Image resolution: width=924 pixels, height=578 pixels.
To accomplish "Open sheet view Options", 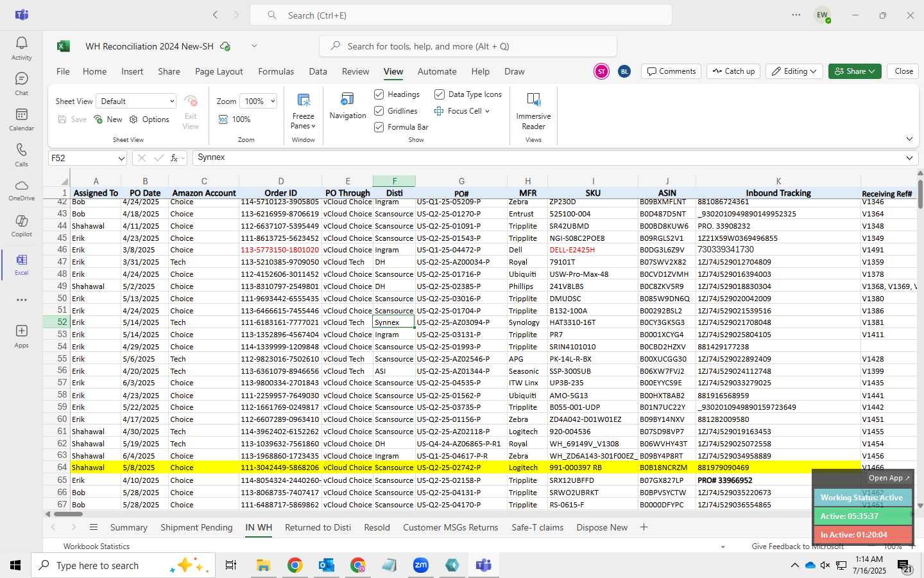I will coord(150,119).
